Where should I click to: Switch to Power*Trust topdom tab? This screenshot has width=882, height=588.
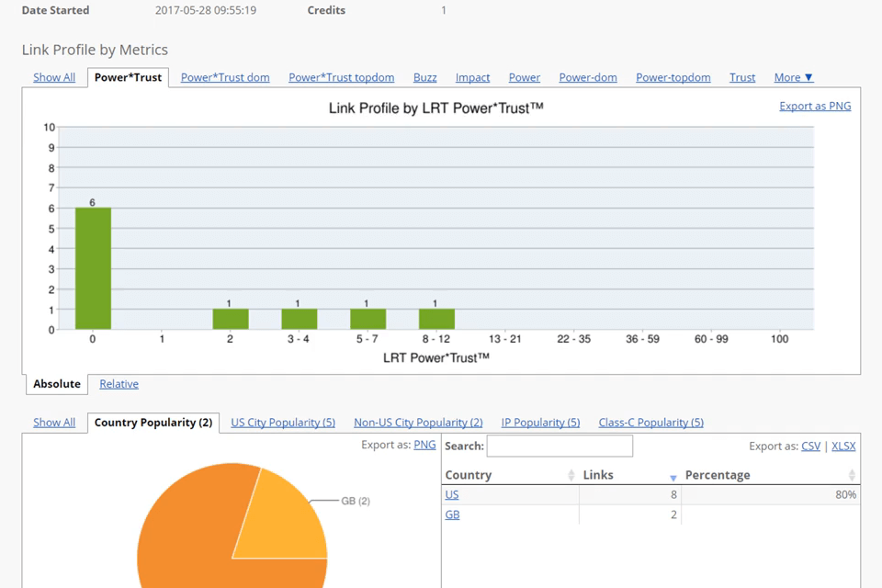tap(342, 77)
